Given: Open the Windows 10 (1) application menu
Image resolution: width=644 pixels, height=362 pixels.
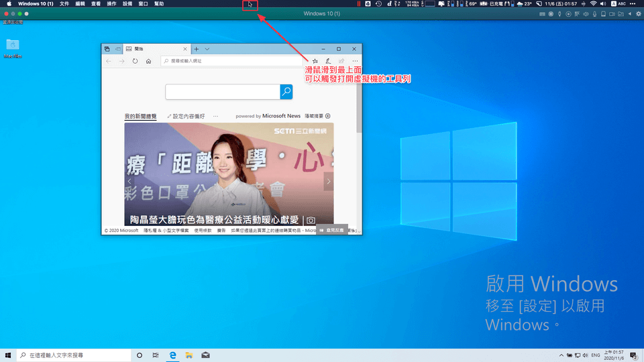Looking at the screenshot, I should click(36, 4).
